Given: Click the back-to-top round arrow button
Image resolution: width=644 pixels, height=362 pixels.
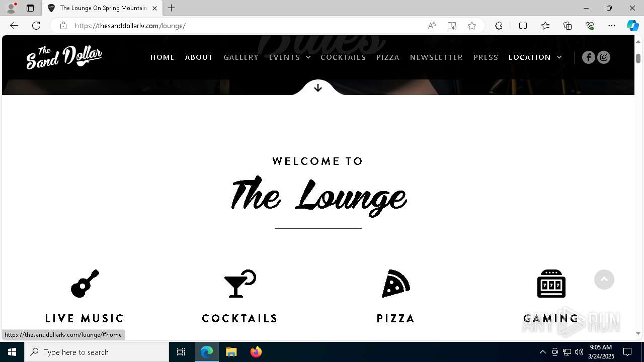Looking at the screenshot, I should point(604,280).
